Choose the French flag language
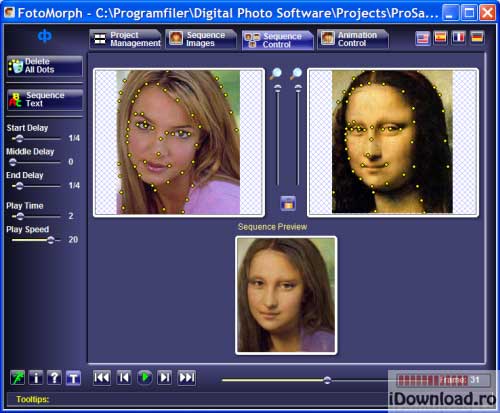This screenshot has width=500, height=413. pyautogui.click(x=459, y=37)
